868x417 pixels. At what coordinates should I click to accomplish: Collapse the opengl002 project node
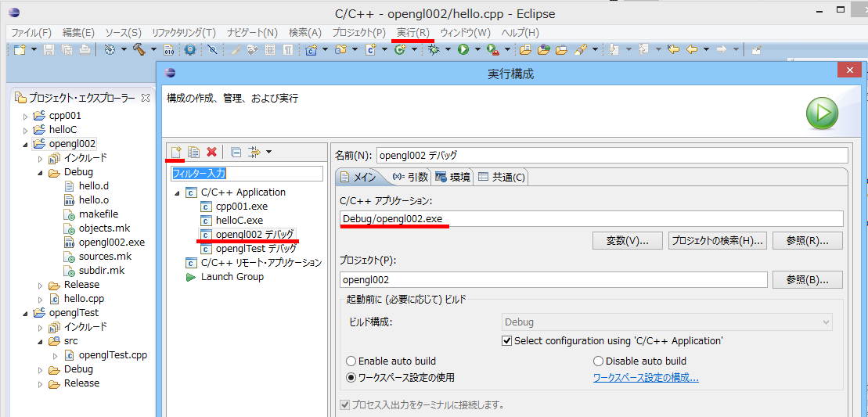coord(24,144)
